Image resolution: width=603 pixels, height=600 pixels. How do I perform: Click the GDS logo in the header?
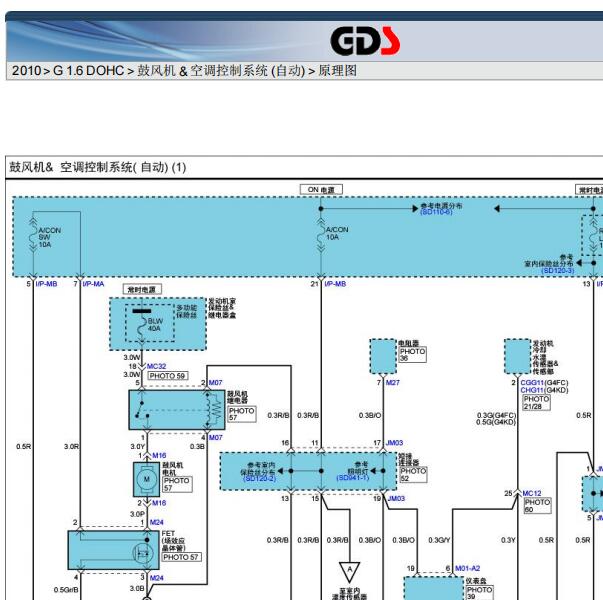365,41
